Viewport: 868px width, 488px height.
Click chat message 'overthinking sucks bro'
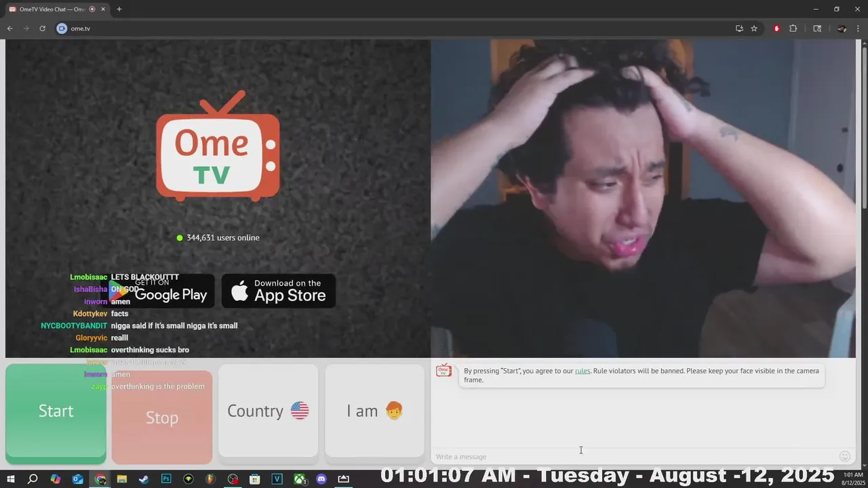(150, 350)
